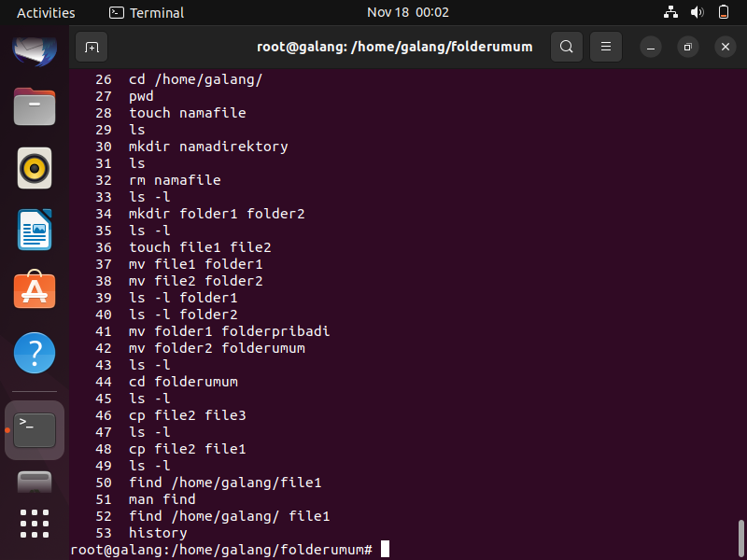The width and height of the screenshot is (747, 560).
Task: Click history line 'cd folderumum'
Action: [183, 382]
